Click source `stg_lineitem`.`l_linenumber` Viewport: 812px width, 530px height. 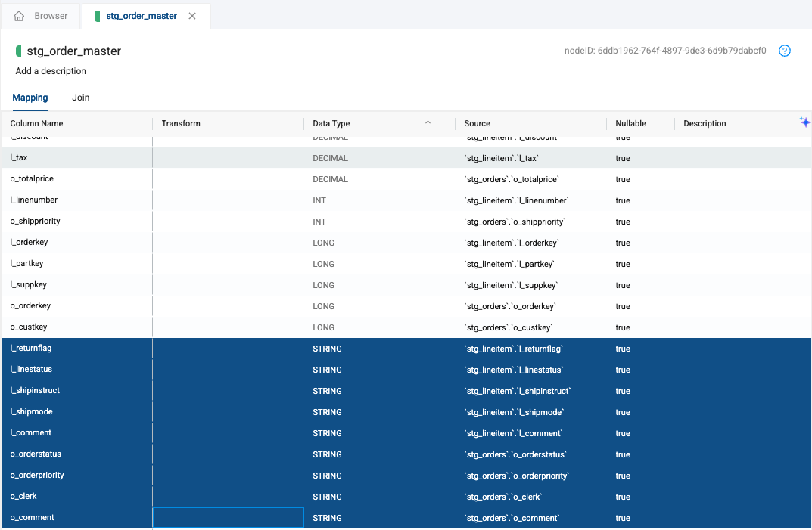(516, 201)
